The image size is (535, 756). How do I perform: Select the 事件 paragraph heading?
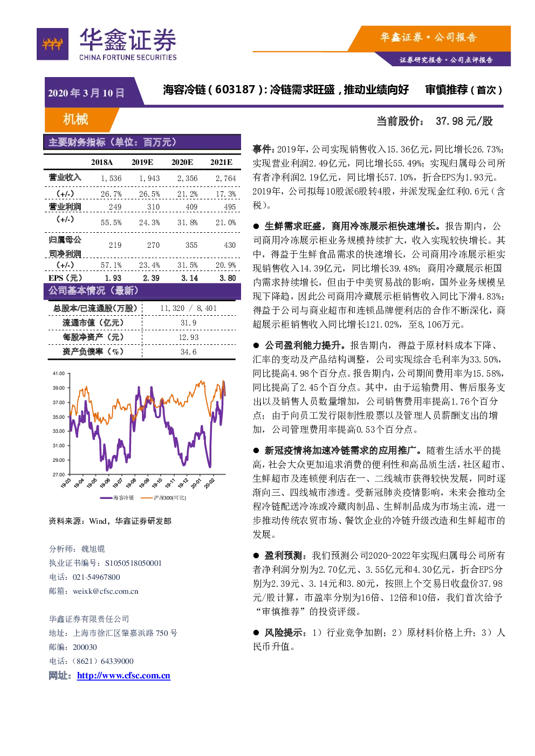[x=263, y=149]
